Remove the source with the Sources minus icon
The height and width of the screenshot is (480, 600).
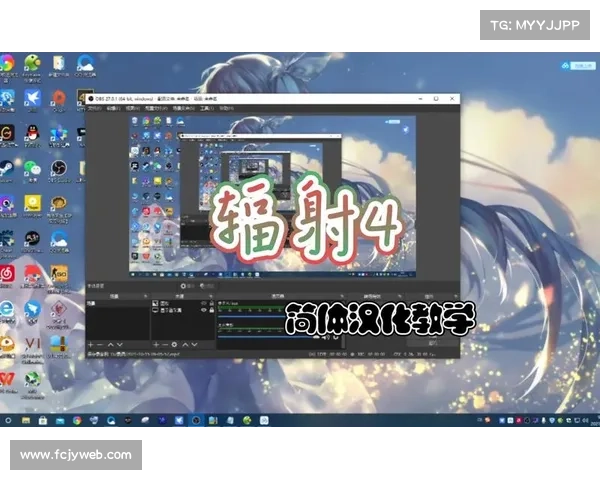165,344
